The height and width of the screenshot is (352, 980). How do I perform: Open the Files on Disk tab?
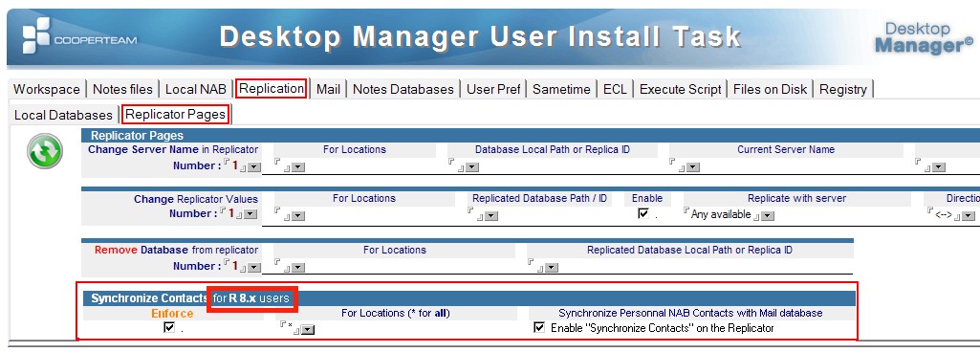(770, 89)
